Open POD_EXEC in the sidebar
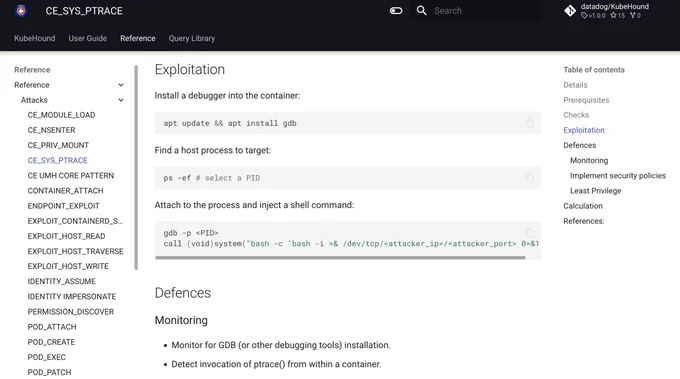680x379 pixels. coord(47,357)
